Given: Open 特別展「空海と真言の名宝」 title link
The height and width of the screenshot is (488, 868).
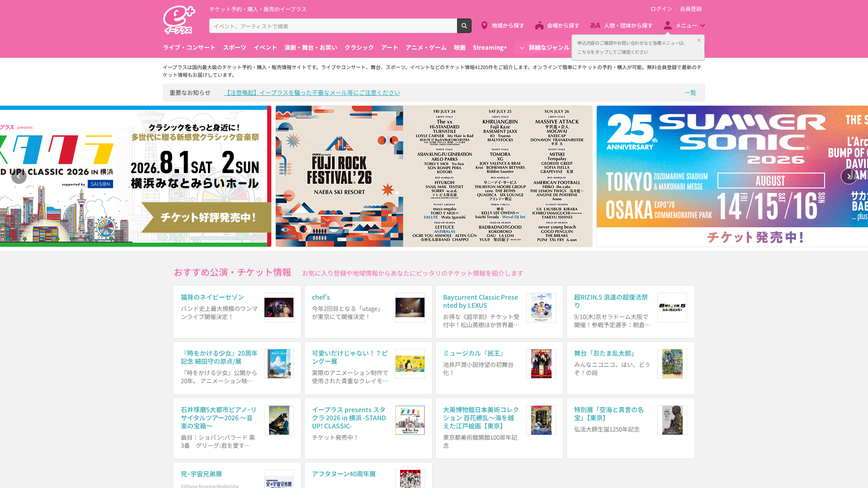Looking at the screenshot, I should (x=609, y=413).
